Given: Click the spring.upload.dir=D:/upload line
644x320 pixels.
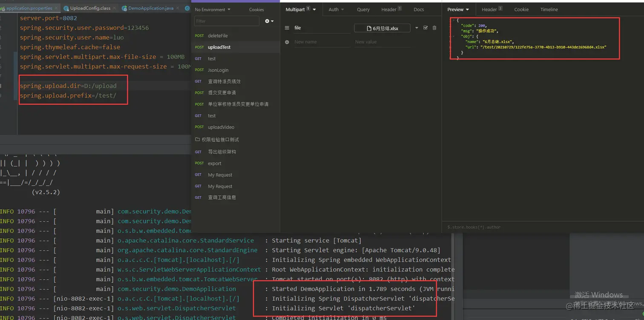Looking at the screenshot, I should (68, 86).
